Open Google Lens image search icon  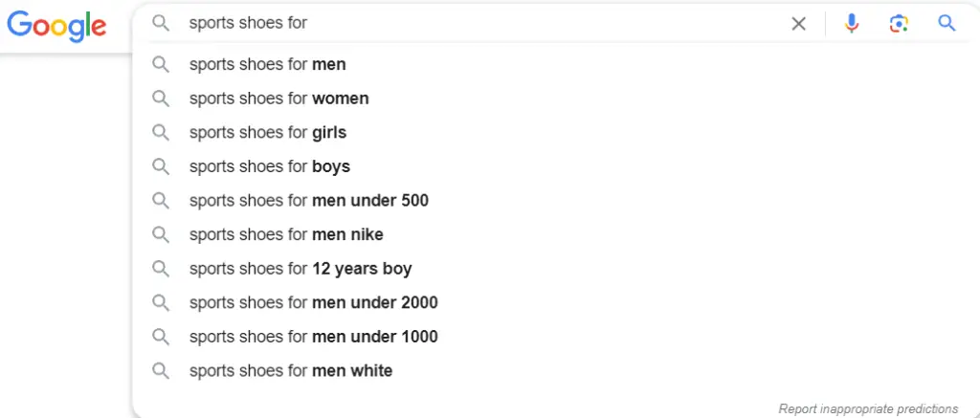[898, 24]
